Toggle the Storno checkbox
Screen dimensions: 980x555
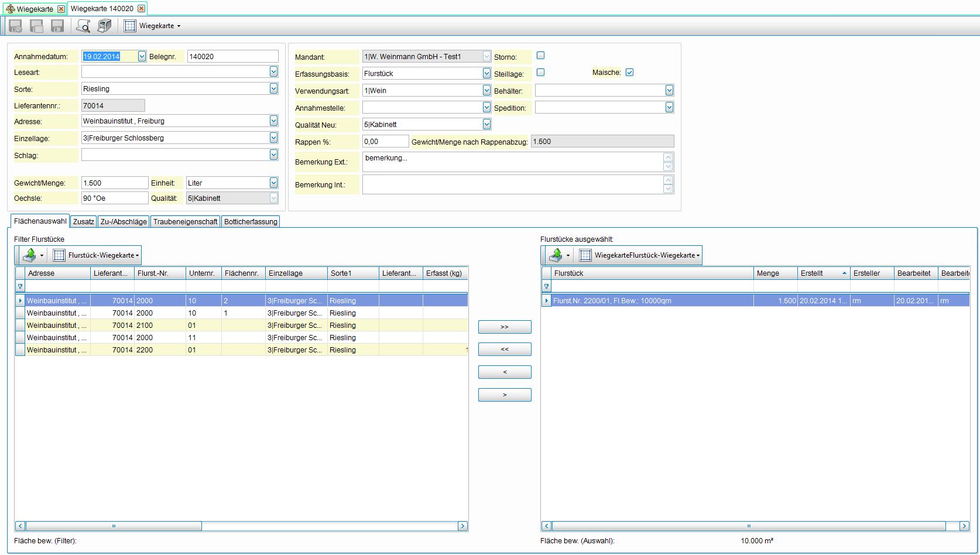click(541, 56)
